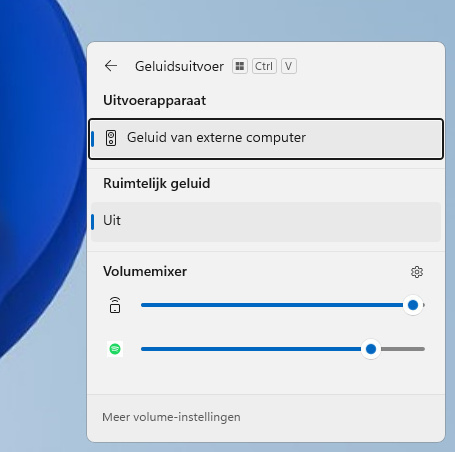This screenshot has width=455, height=452.
Task: Mute the remote device audio icon
Action: [x=115, y=305]
